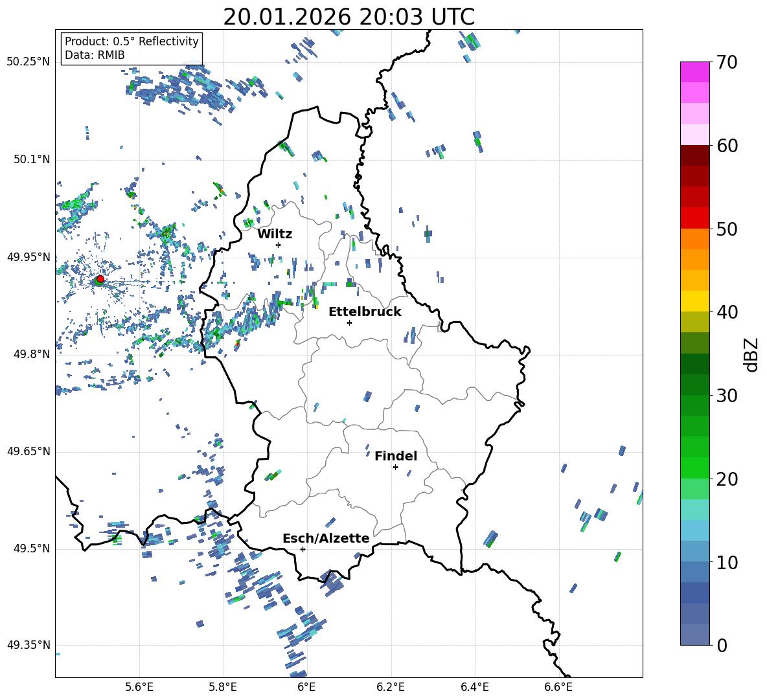Click the 40 tick label on colorbar
The width and height of the screenshot is (767, 700).
(726, 312)
